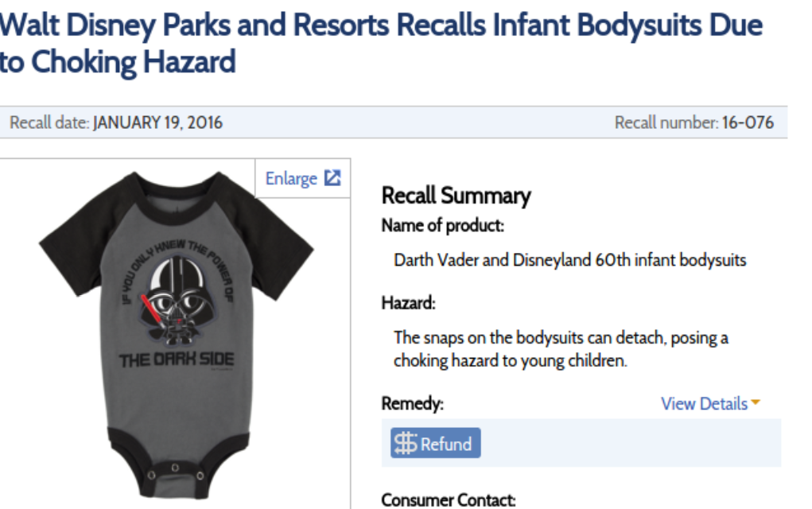The width and height of the screenshot is (812, 509).
Task: Click the Recall Summary heading
Action: point(456,196)
